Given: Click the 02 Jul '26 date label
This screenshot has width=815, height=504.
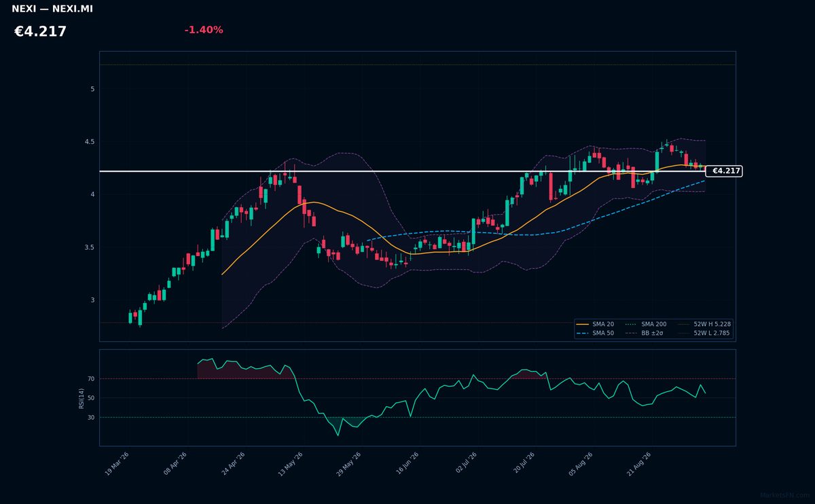Looking at the screenshot, I should (465, 464).
